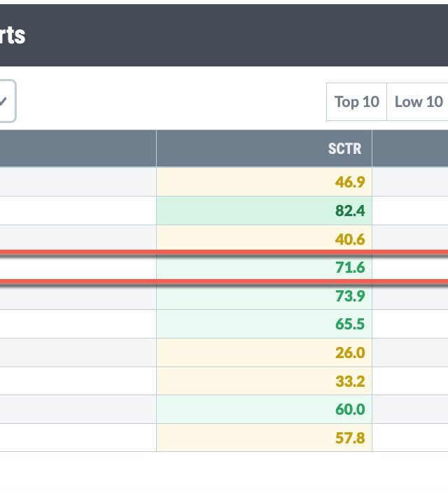Click the SCTR value 65.5
The height and width of the screenshot is (498, 448).
coord(349,324)
